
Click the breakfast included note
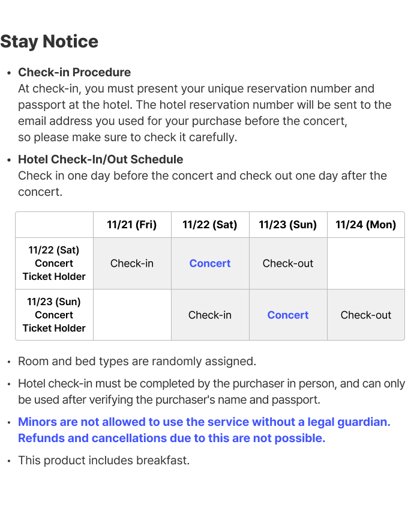104,461
